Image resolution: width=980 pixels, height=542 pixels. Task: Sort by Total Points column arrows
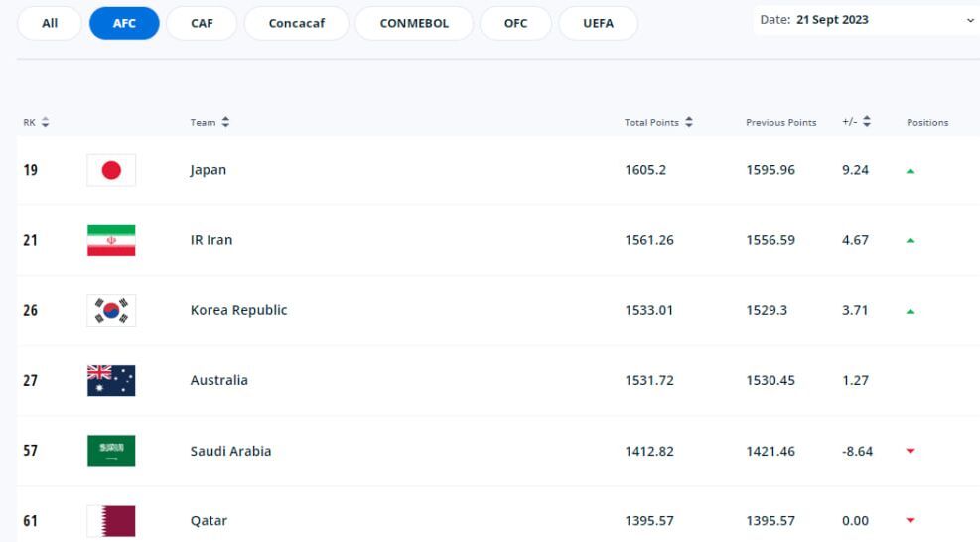(x=689, y=122)
